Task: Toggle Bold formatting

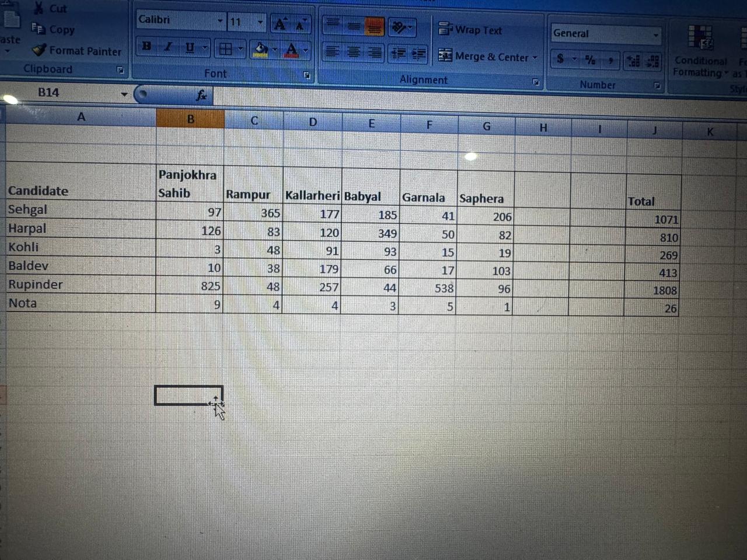Action: pyautogui.click(x=146, y=46)
